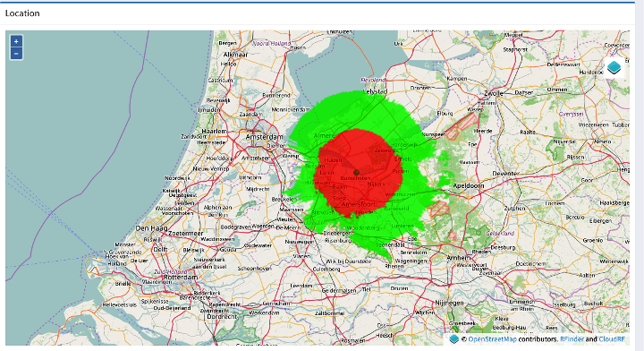Click Amsterdam label on the map
Viewport: 644px width, 351px height.
tap(264, 137)
